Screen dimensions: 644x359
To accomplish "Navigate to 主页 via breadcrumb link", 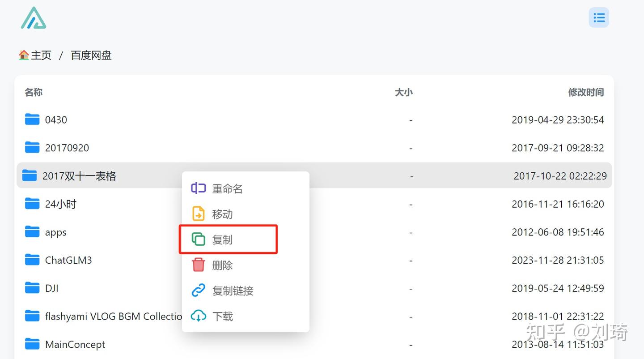I will (41, 55).
